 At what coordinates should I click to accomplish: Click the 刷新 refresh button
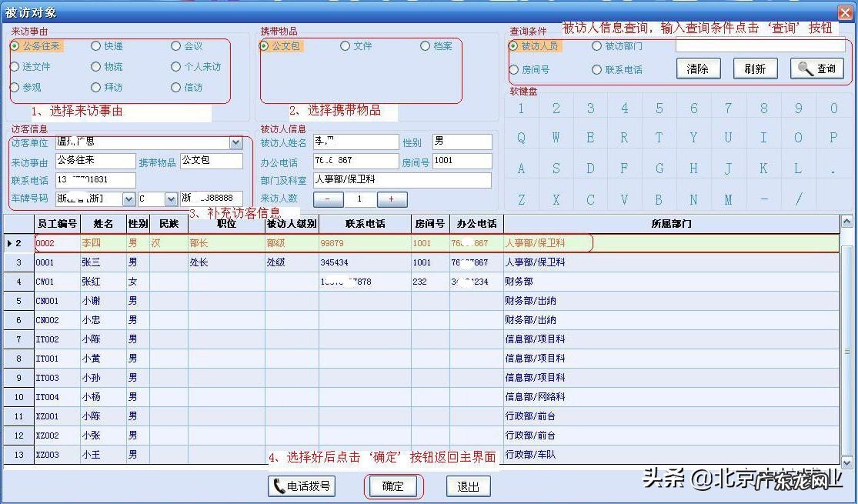[x=754, y=68]
